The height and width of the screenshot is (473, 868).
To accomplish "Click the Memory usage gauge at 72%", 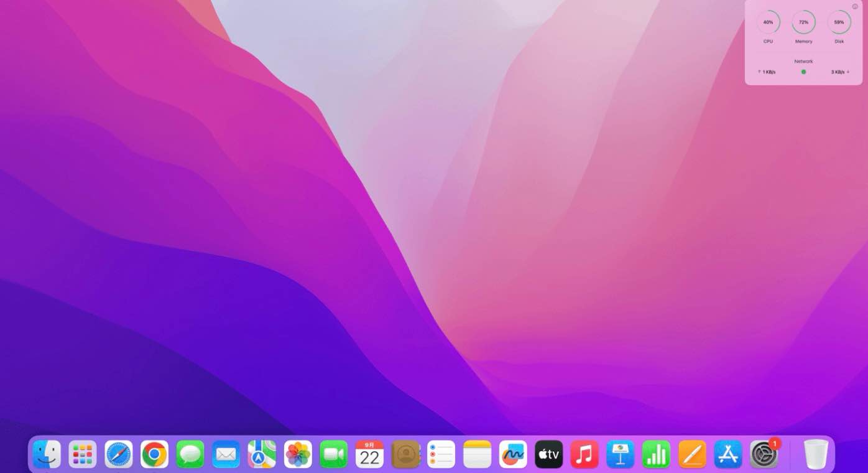I will tap(803, 22).
